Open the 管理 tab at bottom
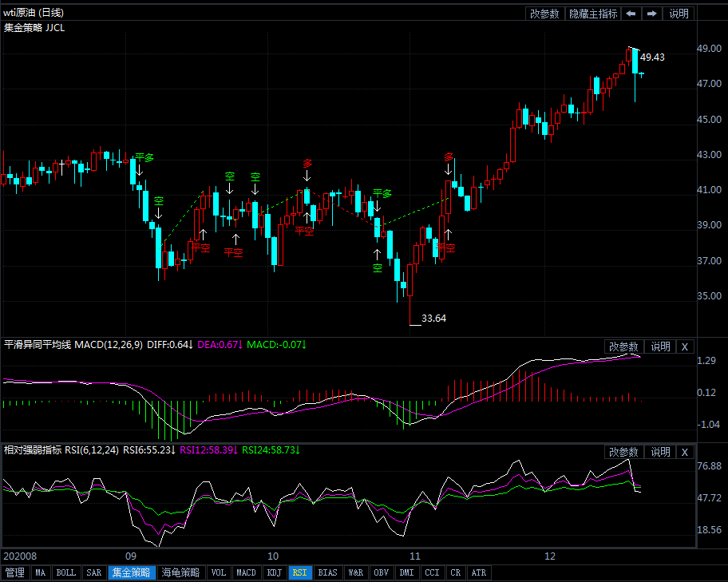The width and height of the screenshot is (728, 582). [14, 572]
